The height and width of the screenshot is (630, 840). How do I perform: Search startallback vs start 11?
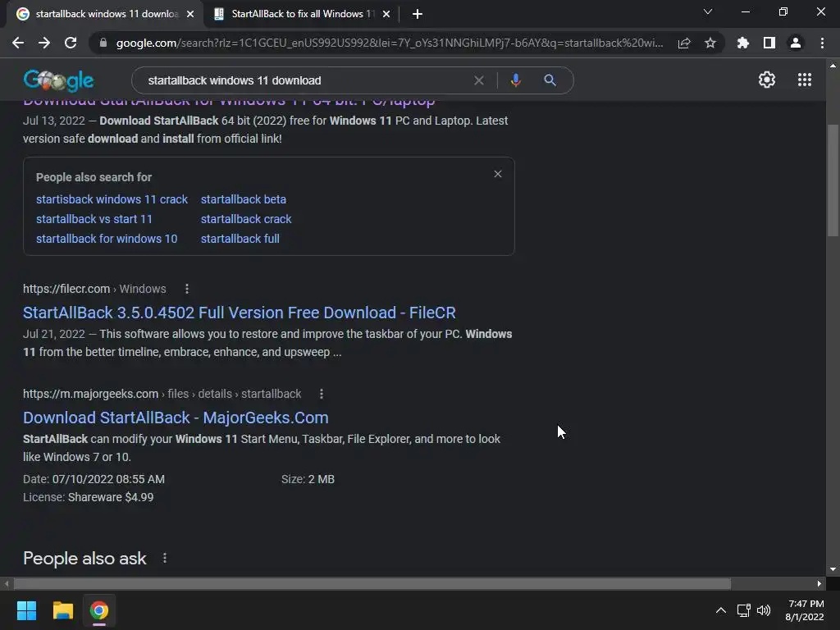(94, 219)
